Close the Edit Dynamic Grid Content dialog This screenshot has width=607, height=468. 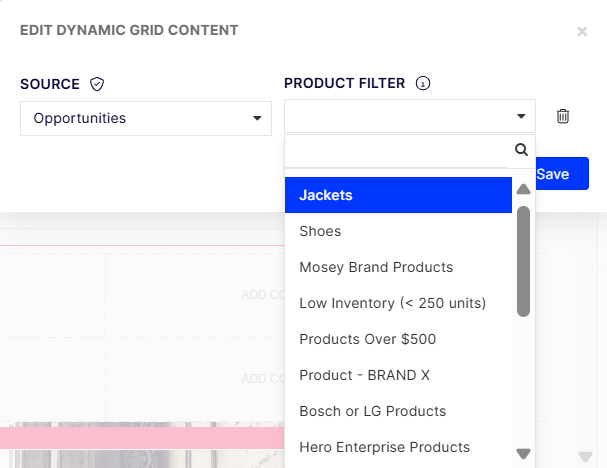tap(582, 31)
